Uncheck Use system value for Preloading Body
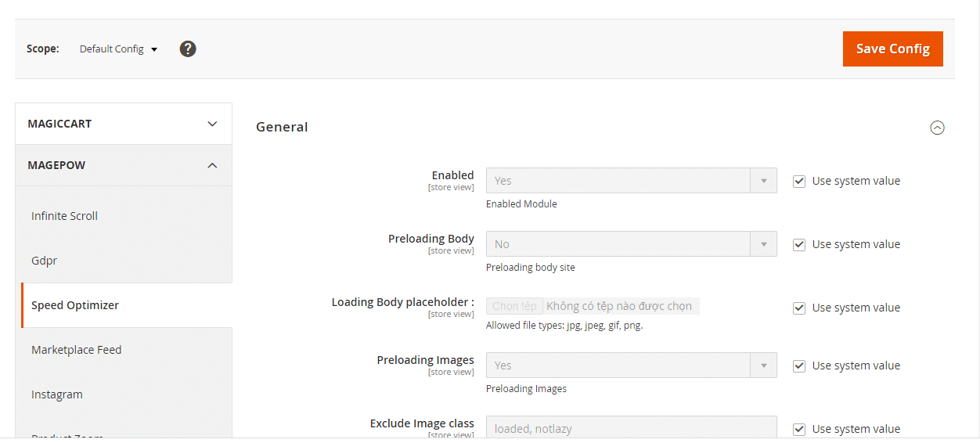 [x=799, y=244]
